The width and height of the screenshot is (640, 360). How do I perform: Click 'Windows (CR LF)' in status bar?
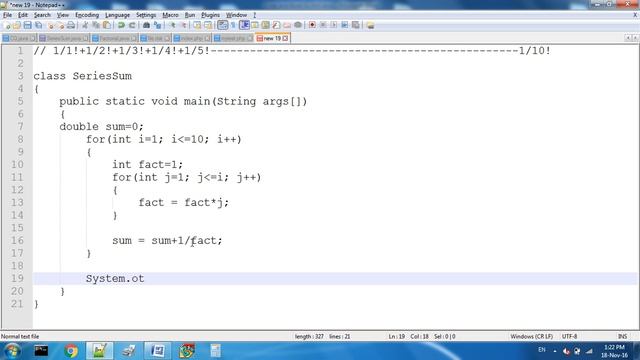tap(531, 337)
